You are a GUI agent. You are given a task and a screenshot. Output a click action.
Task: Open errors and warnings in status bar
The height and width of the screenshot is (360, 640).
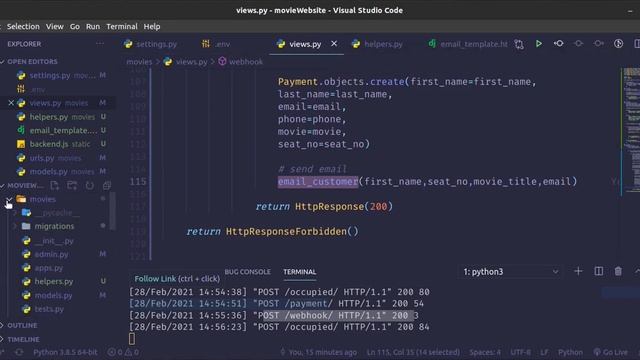point(123,352)
